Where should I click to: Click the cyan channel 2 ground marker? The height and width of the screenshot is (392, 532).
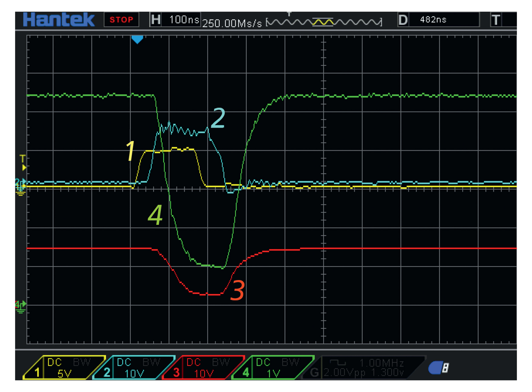[20, 182]
